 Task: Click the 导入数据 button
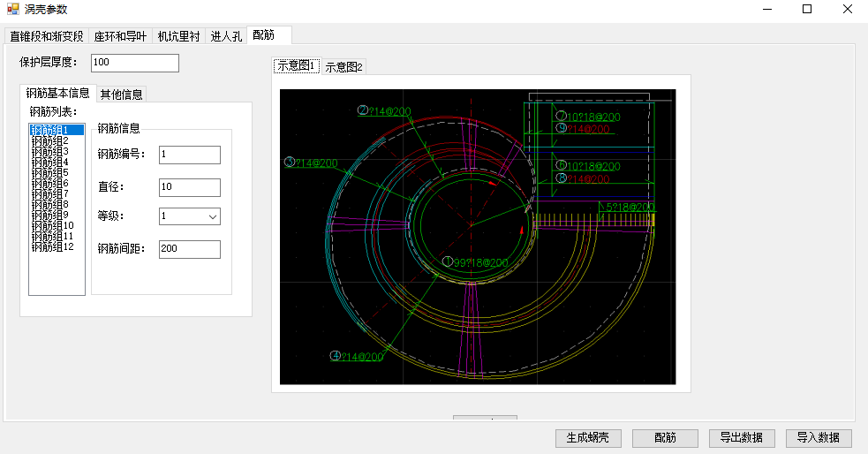pyautogui.click(x=819, y=438)
